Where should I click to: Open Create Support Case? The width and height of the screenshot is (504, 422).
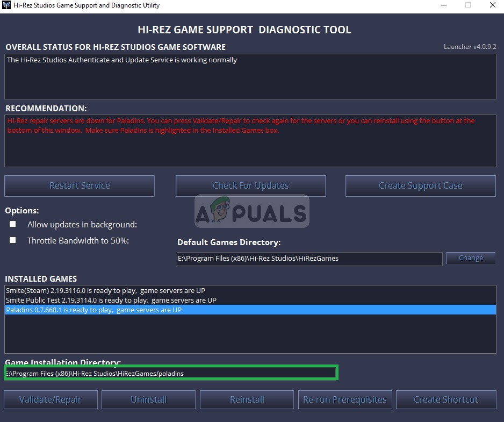420,185
